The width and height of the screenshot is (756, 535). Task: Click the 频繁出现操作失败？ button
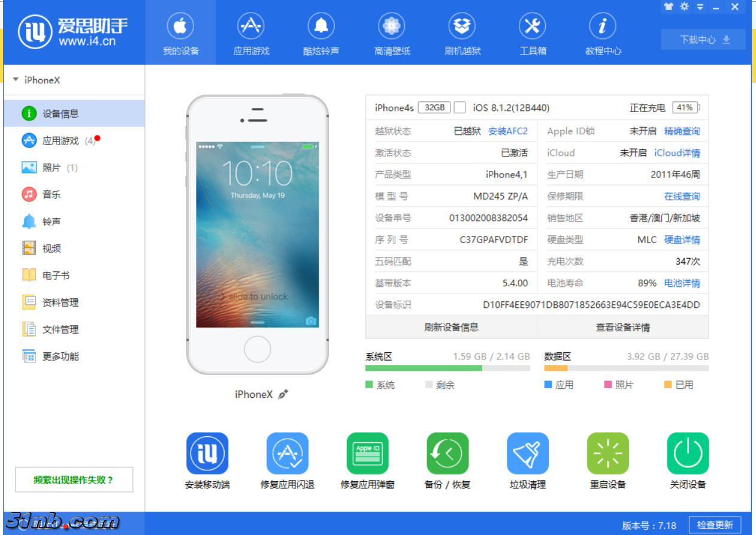coord(74,480)
